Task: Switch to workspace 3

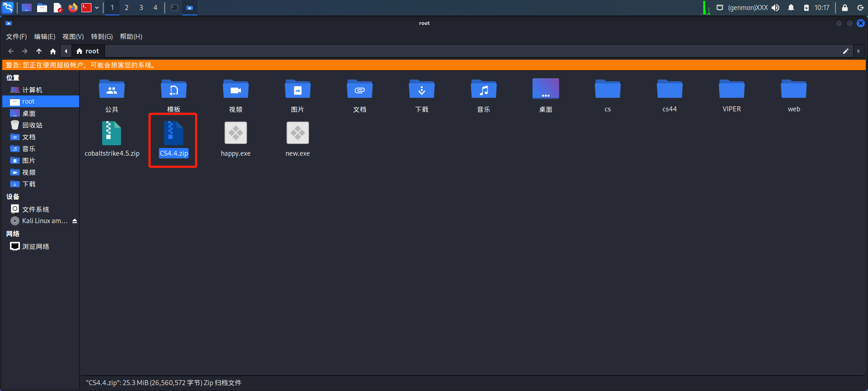Action: [x=141, y=8]
